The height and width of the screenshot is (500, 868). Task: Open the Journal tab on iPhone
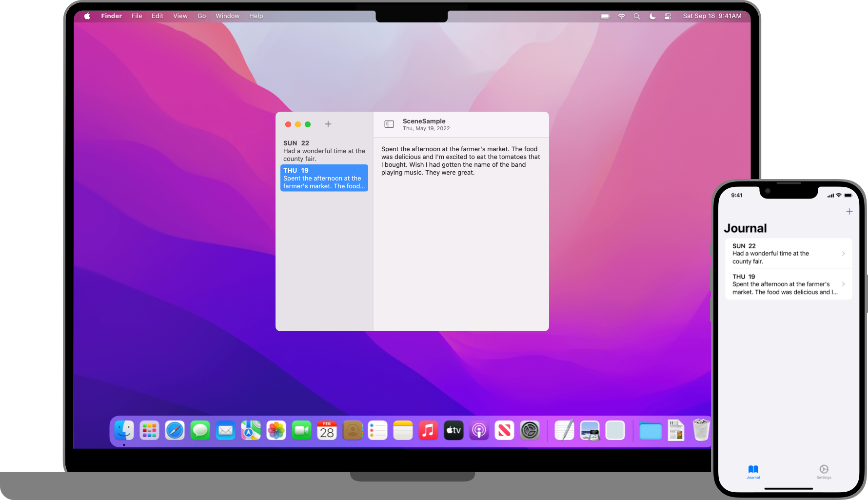753,471
